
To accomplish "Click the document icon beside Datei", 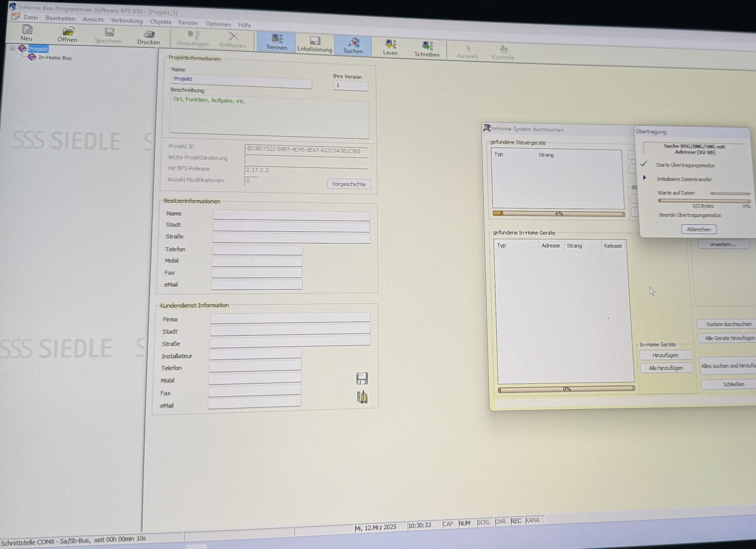I will coord(16,16).
